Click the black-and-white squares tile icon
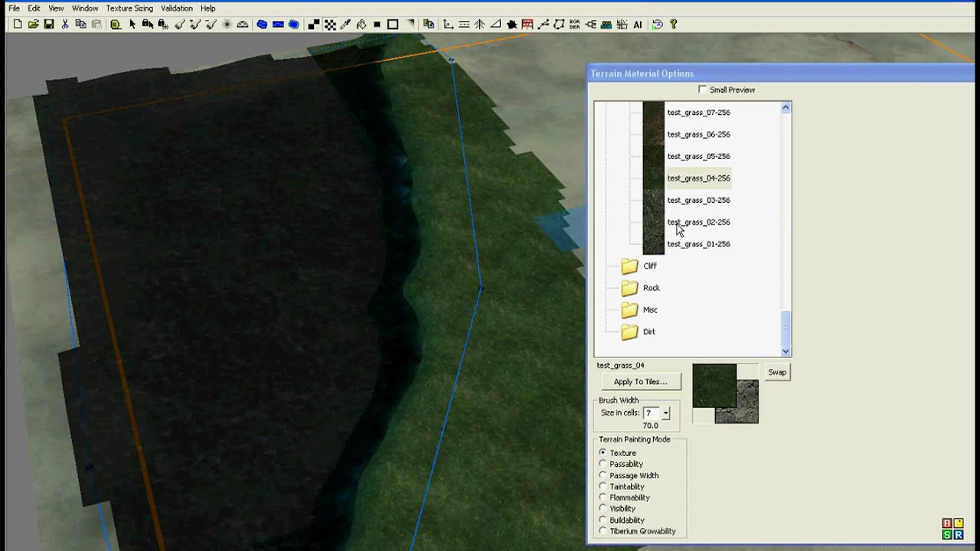Screen dimensions: 980x551 point(314,24)
